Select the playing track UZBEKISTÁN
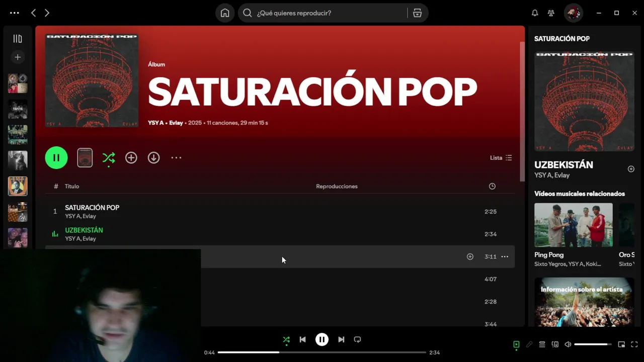644x362 pixels. [280, 234]
